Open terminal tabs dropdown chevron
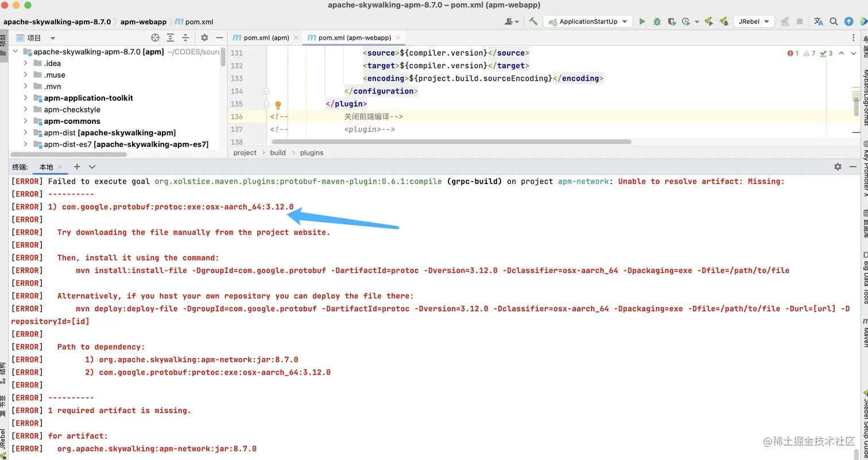This screenshot has width=868, height=460. tap(92, 167)
